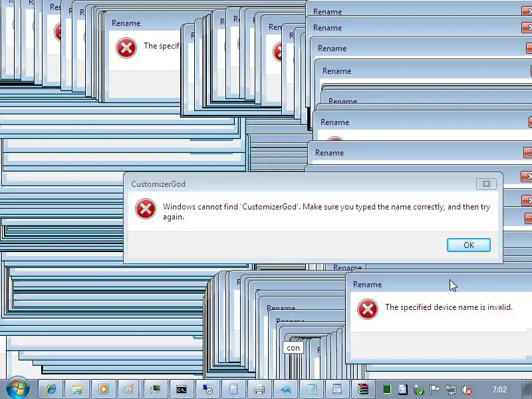Viewport: 532px width, 399px height.
Task: Open Windows Media Player taskbar icon
Action: (x=103, y=389)
